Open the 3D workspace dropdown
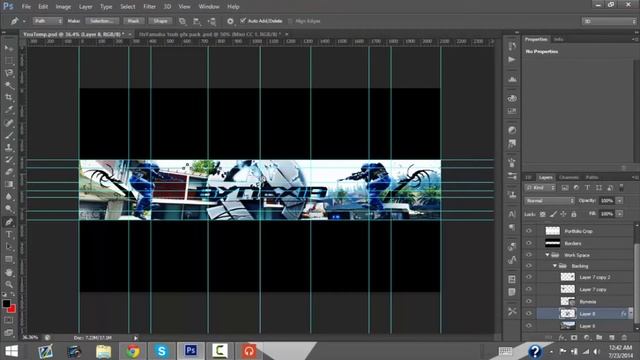Image resolution: width=640 pixels, height=360 pixels. point(609,21)
